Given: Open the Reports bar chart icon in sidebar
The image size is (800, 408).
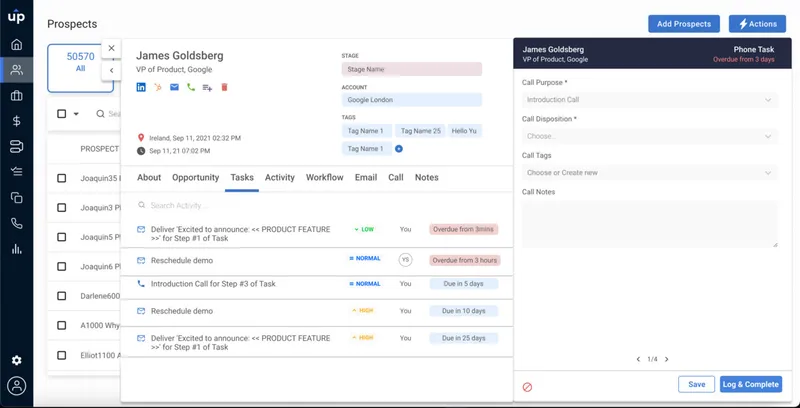Looking at the screenshot, I should click(17, 248).
